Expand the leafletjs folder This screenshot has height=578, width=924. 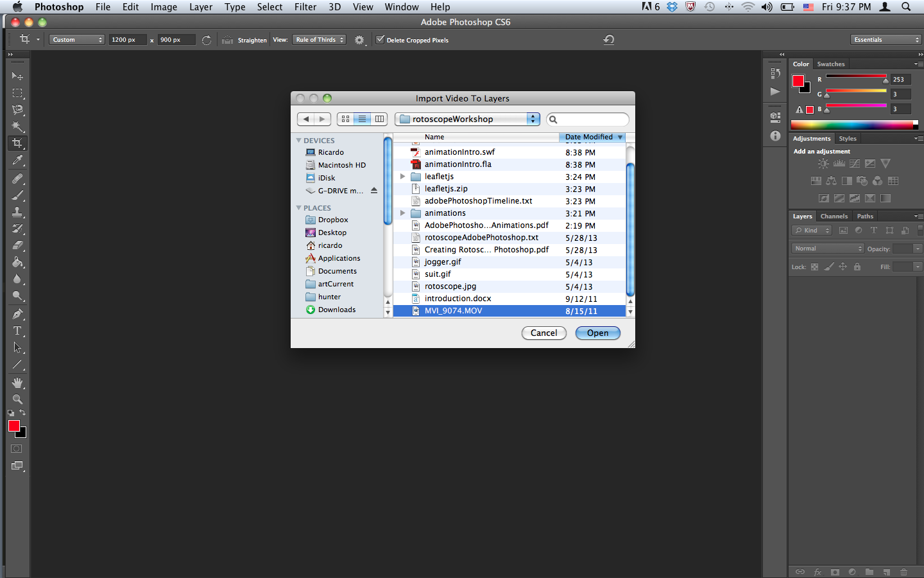[402, 177]
